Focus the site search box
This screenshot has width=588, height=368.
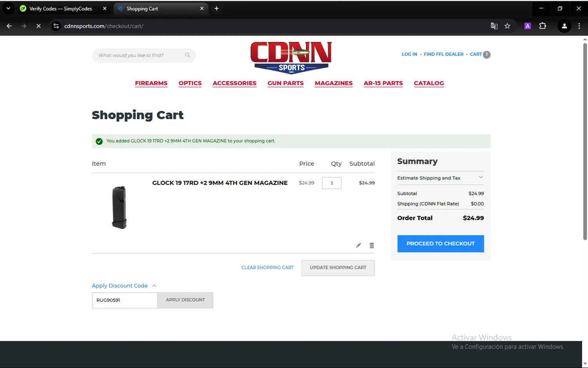143,55
